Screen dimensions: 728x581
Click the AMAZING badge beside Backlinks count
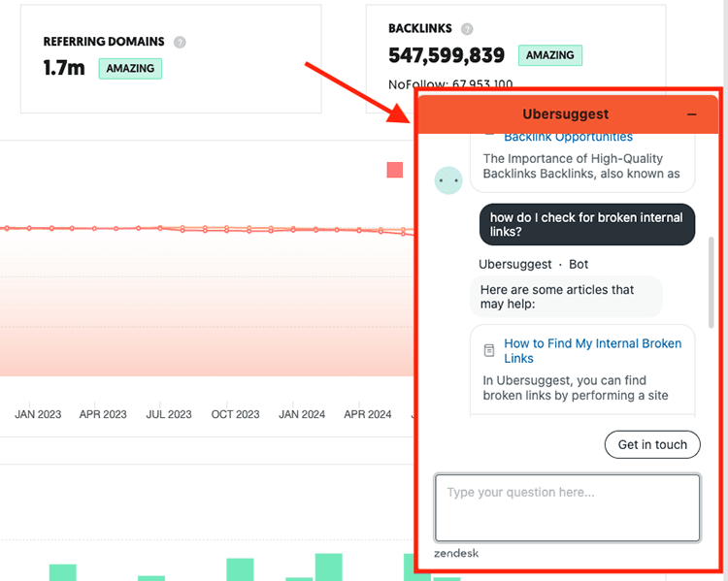(x=550, y=55)
